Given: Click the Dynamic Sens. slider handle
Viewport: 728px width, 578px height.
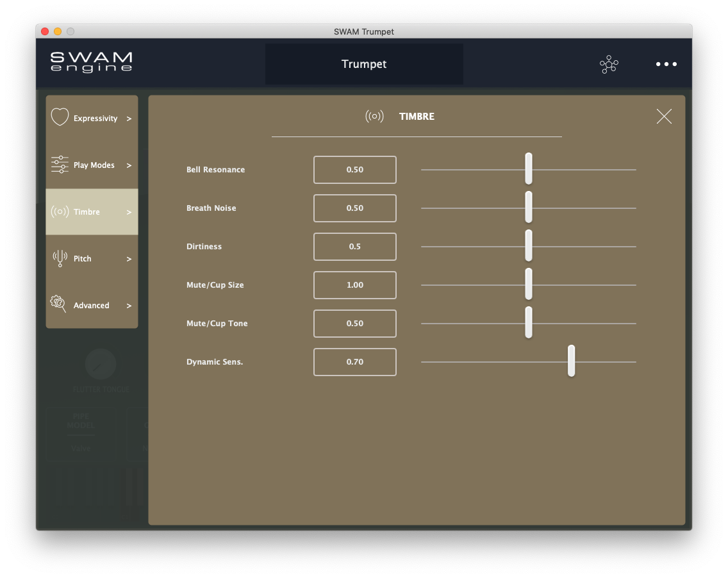Looking at the screenshot, I should coord(571,361).
